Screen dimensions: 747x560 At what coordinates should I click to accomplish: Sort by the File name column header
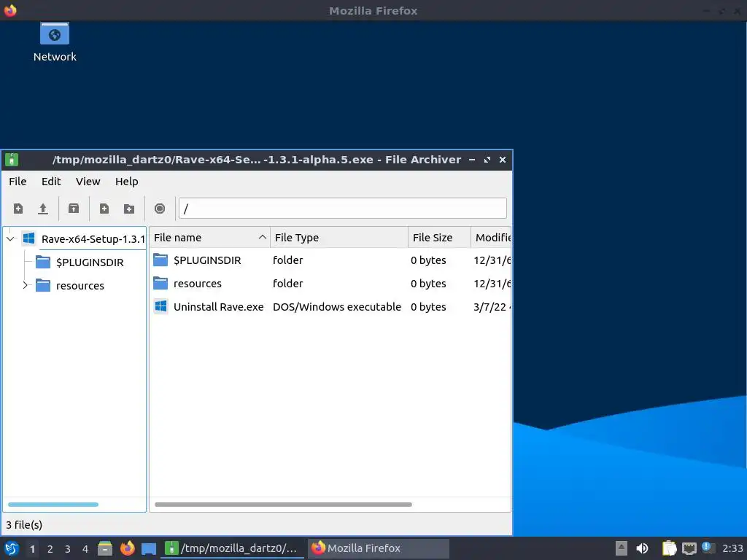click(209, 238)
